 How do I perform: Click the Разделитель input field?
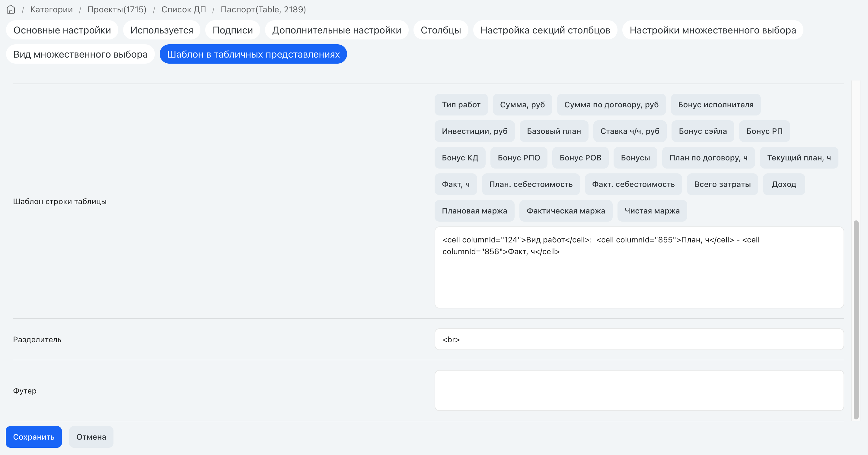[x=639, y=340]
